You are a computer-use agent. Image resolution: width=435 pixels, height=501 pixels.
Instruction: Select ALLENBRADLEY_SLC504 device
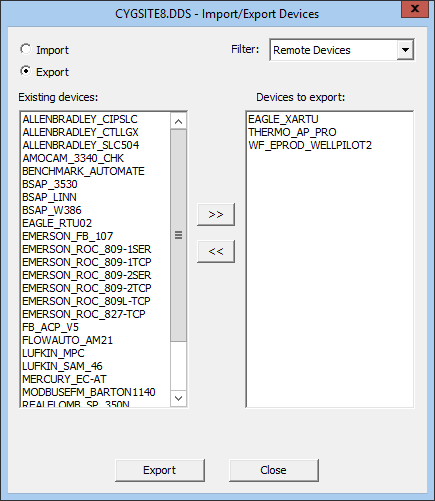pos(96,145)
